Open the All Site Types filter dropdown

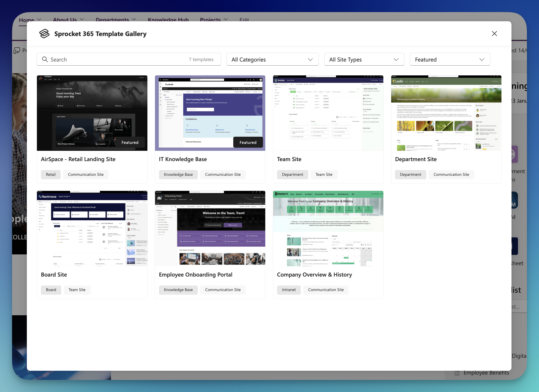(364, 59)
